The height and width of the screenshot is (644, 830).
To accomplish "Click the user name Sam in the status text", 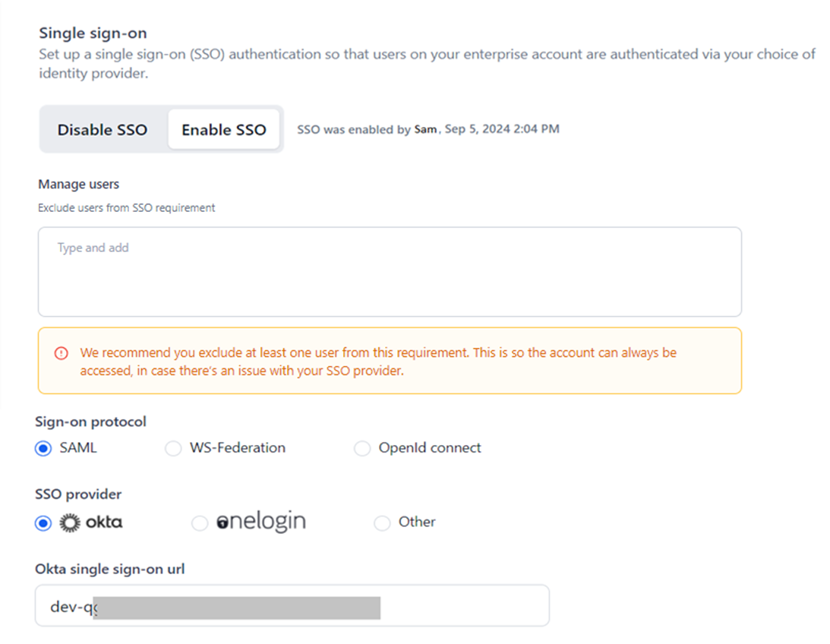I will coord(425,129).
